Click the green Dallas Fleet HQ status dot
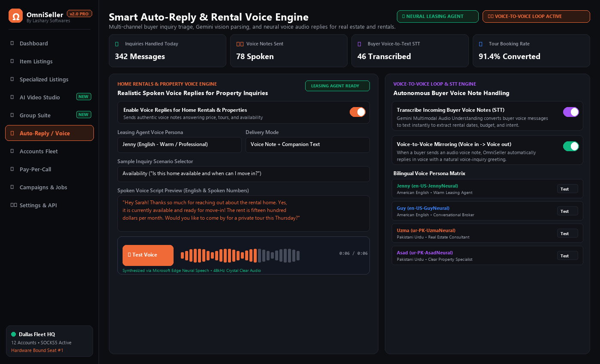Image resolution: width=600 pixels, height=364 pixels. pyautogui.click(x=13, y=334)
